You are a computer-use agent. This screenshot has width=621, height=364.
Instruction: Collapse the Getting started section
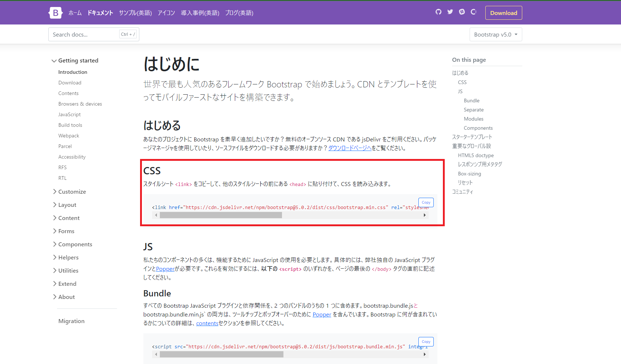[75, 61]
